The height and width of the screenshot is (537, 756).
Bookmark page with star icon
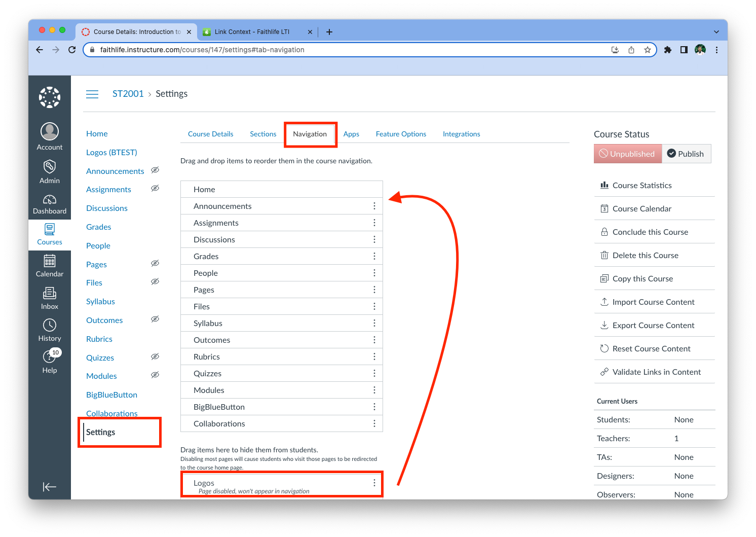[647, 50]
